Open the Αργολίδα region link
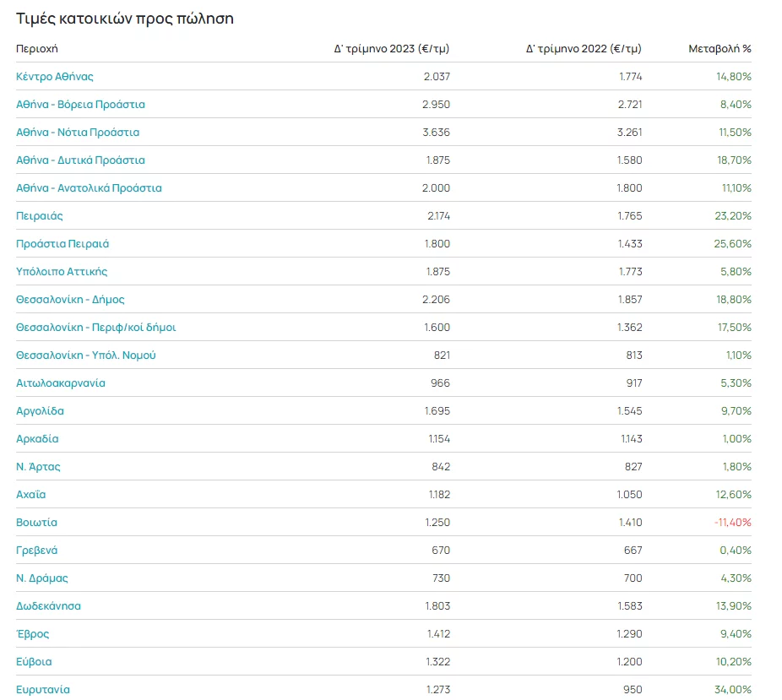Screen dimensions: 782x700 click(40, 411)
